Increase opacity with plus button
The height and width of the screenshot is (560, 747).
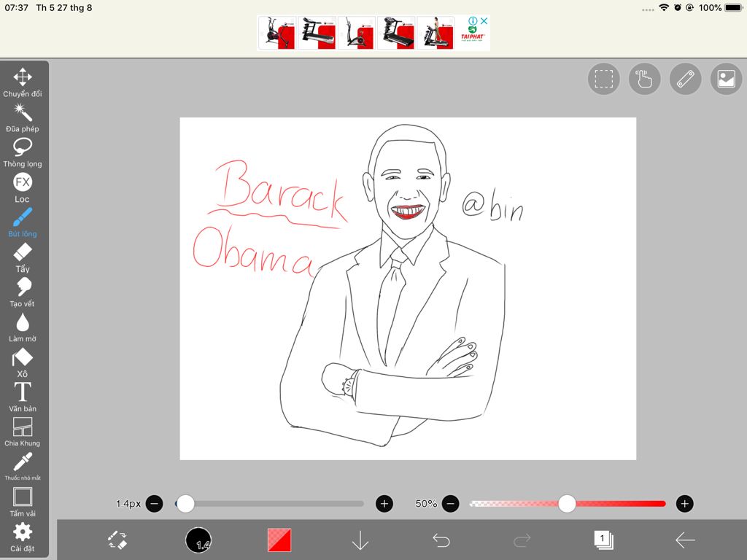[x=684, y=503]
